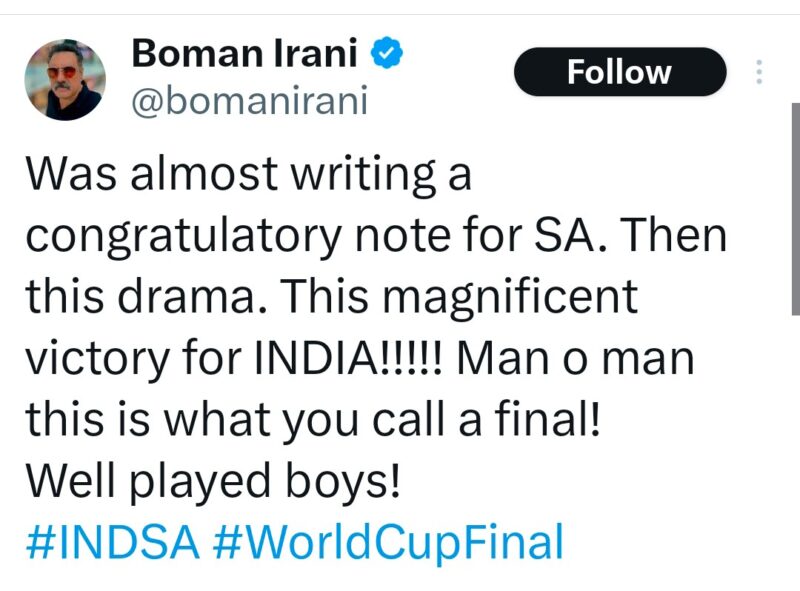800x591 pixels.
Task: Click the vertical scrollbar thumb
Action: 795,209
